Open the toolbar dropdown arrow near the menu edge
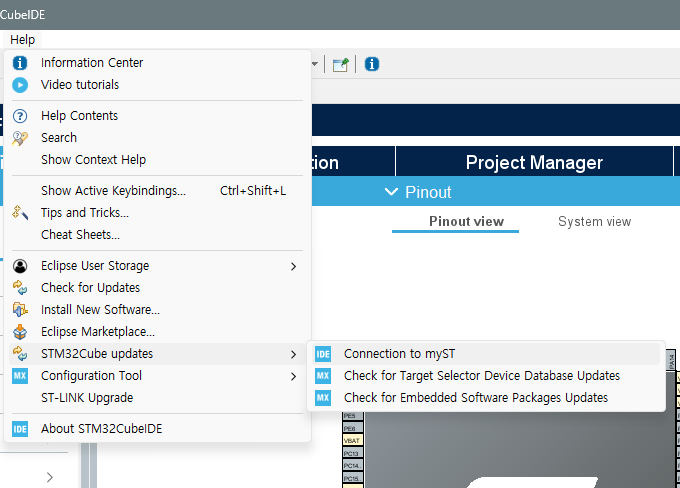The image size is (680, 488). pos(315,64)
